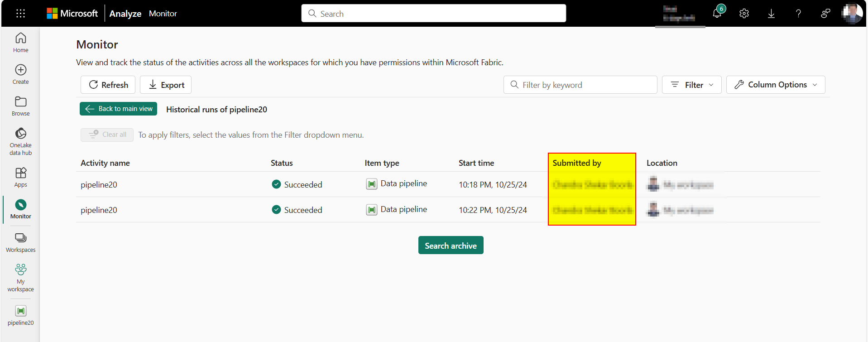Screen dimensions: 868x342
Task: Click the Location column header
Action: click(x=662, y=163)
